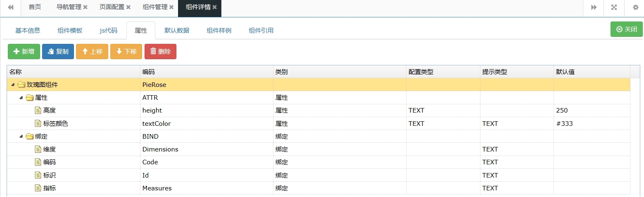Viewport: 644px width, 197px height.
Task: Select the 标签颜色 row label
Action: [x=56, y=123]
